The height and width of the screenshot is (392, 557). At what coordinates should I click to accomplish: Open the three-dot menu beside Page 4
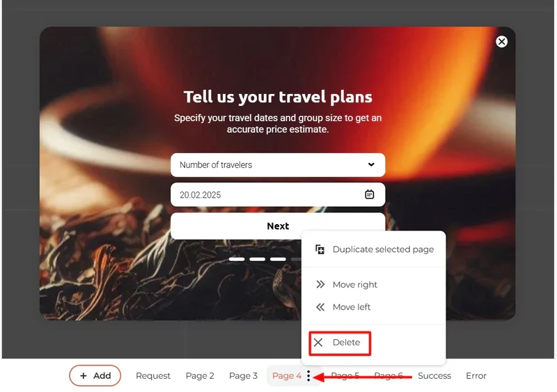coord(308,376)
